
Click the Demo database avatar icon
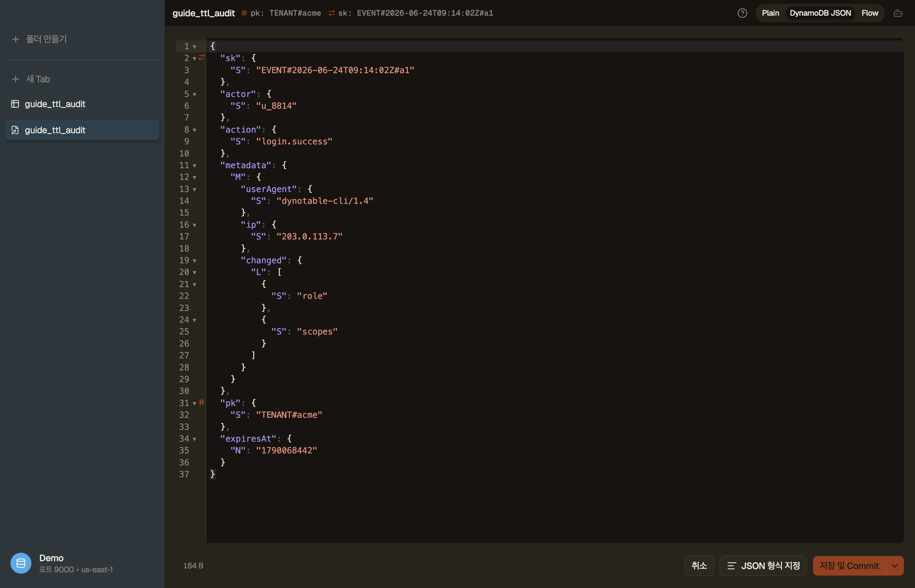(x=21, y=563)
